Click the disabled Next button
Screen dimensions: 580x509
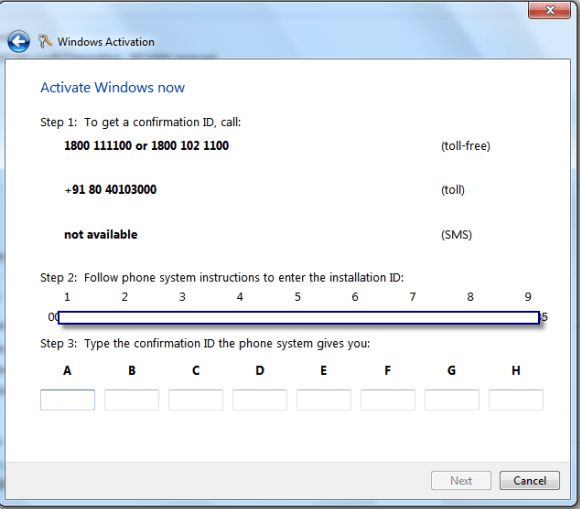[461, 481]
